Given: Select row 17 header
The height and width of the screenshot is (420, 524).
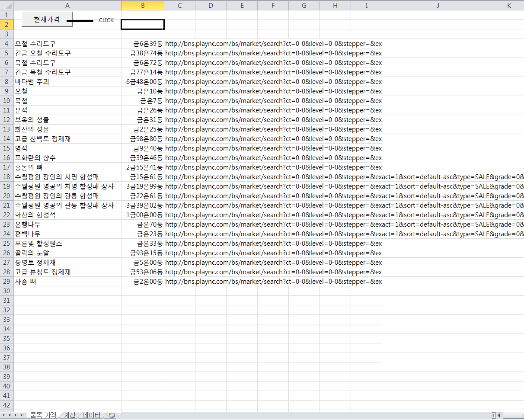Looking at the screenshot, I should pos(6,167).
